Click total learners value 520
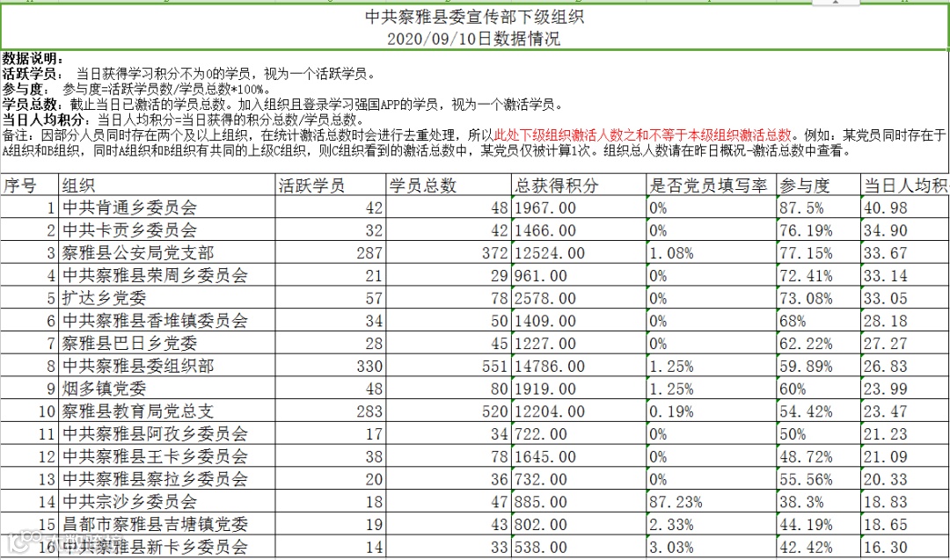Viewport: 950px width, 560px height. click(449, 411)
